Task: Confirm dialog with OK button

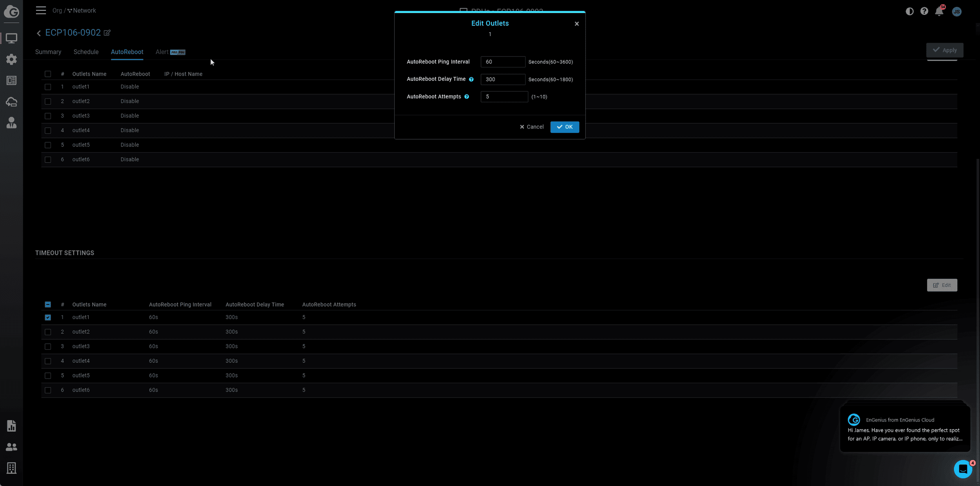Action: (564, 127)
